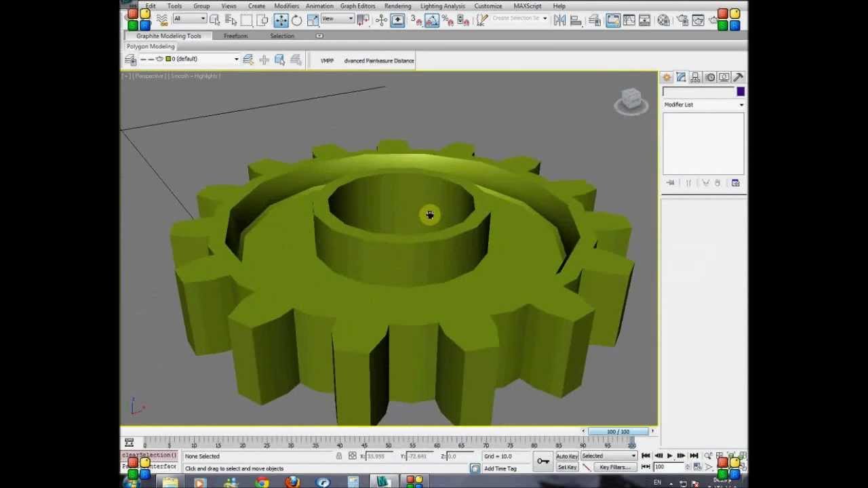The width and height of the screenshot is (868, 488).
Task: Toggle Auto Key mode
Action: (566, 456)
